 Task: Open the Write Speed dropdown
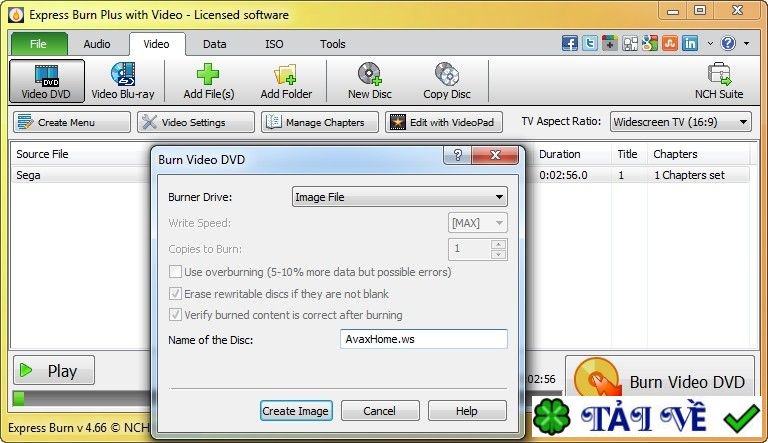pos(478,223)
